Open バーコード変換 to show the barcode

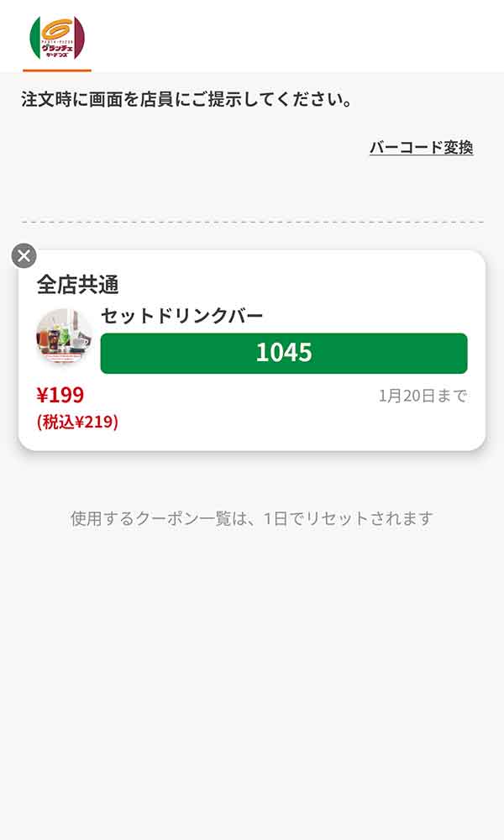click(422, 147)
